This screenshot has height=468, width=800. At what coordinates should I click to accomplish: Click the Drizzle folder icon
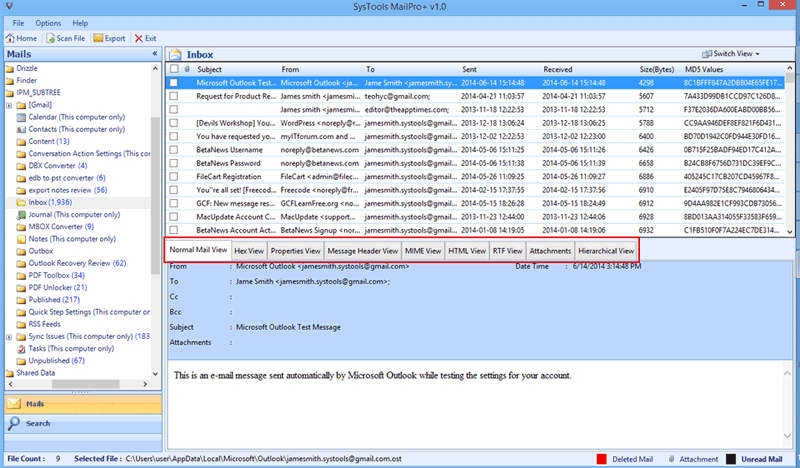point(10,68)
